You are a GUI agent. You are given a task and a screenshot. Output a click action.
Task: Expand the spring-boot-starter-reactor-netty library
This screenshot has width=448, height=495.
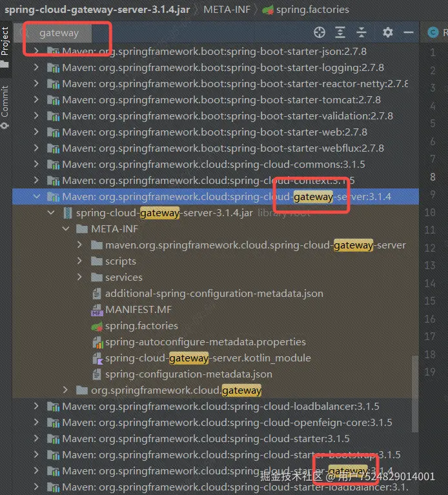[x=36, y=83]
